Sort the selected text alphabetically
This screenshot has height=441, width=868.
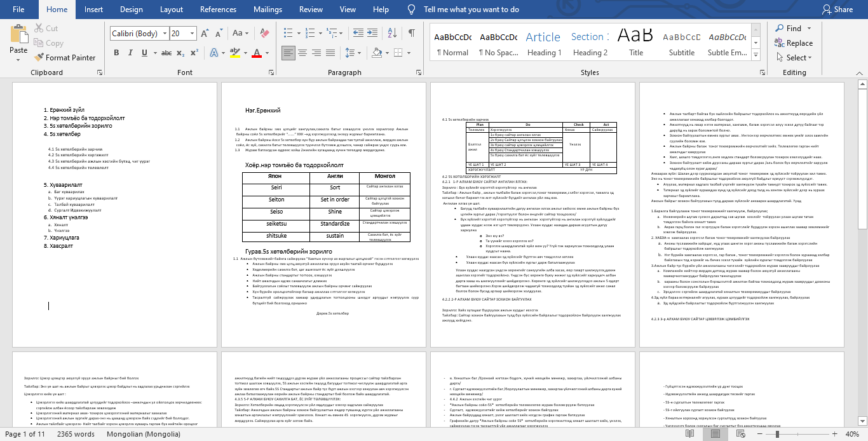392,33
